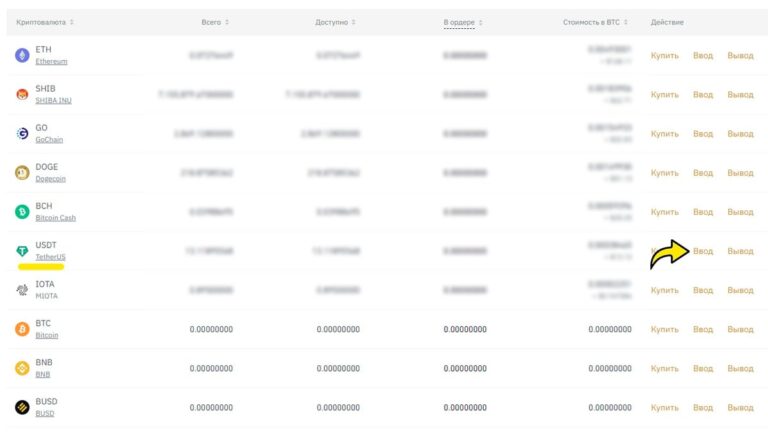Viewport: 768px width, 435px height.
Task: Open the BNB underlined link
Action: [x=43, y=374]
